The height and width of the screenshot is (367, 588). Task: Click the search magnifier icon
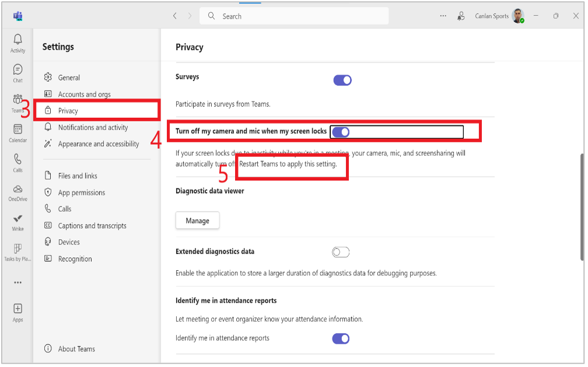pyautogui.click(x=212, y=16)
